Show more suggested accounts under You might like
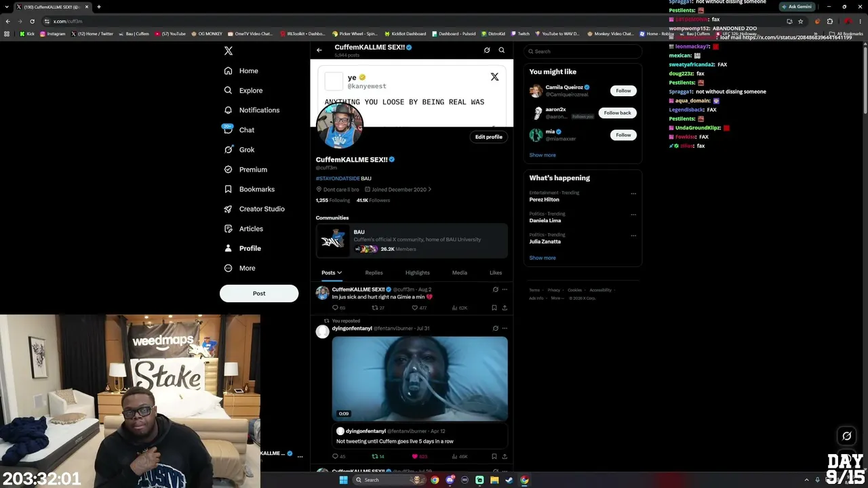This screenshot has height=488, width=868. [542, 155]
